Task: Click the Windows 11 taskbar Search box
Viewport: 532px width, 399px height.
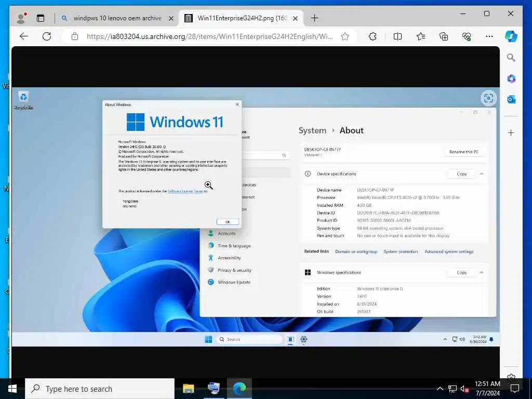Action: click(249, 339)
